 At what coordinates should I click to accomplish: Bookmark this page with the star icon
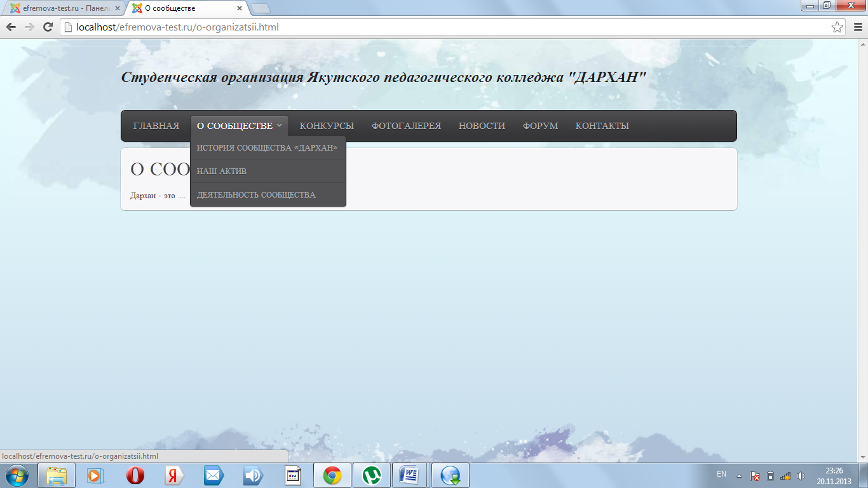point(837,27)
